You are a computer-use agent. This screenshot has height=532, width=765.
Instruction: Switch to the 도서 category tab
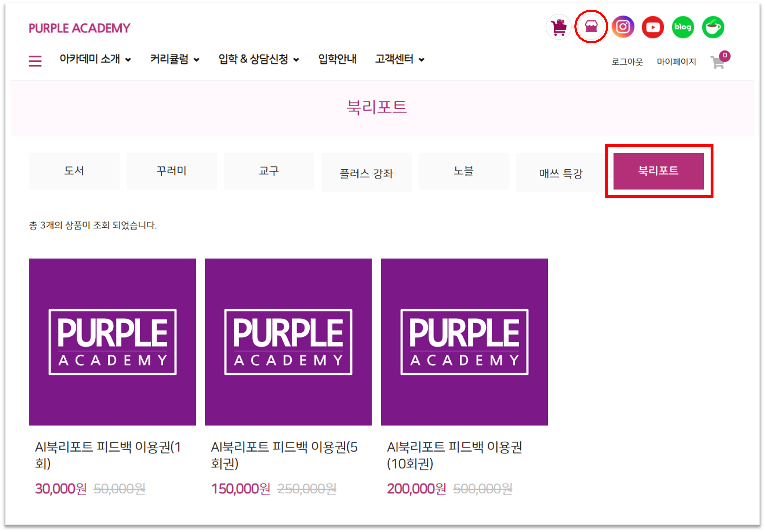pos(74,171)
